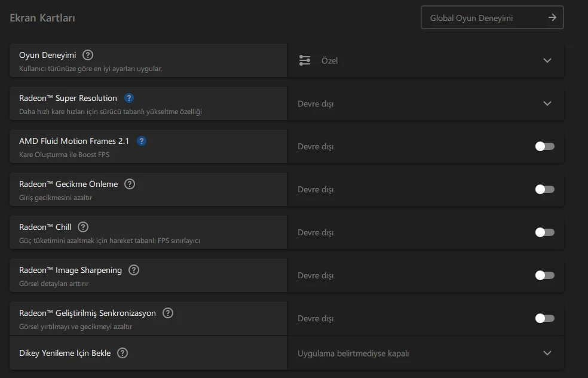Click help icon next to Radeon Image Sharpening
588x378 pixels.
point(134,270)
